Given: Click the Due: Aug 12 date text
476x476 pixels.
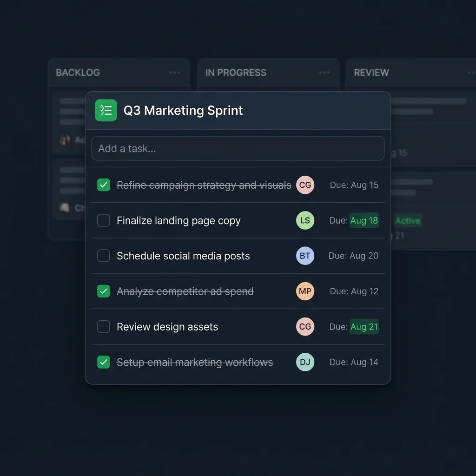Looking at the screenshot, I should [354, 291].
